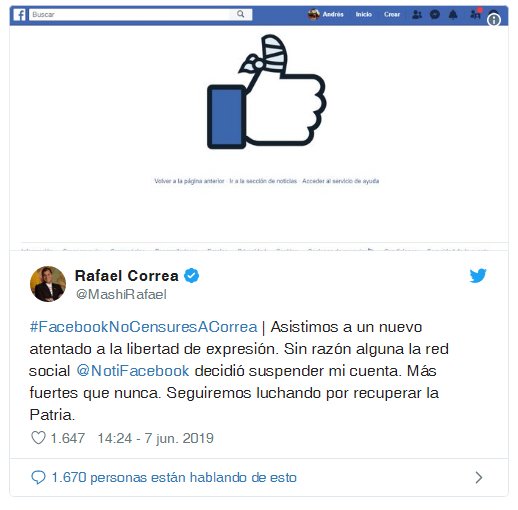The image size is (518, 510).
Task: Click the info circle icon
Action: point(494,20)
